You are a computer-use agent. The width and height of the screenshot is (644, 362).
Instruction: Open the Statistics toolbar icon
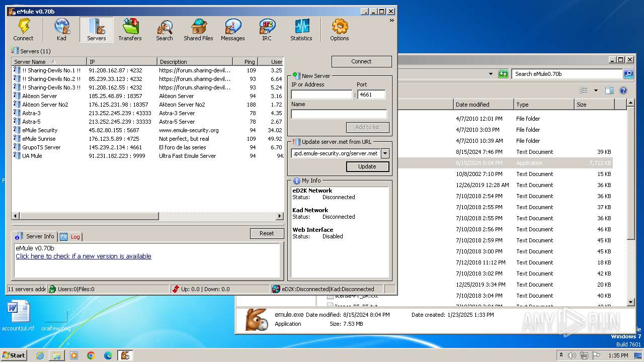click(301, 30)
